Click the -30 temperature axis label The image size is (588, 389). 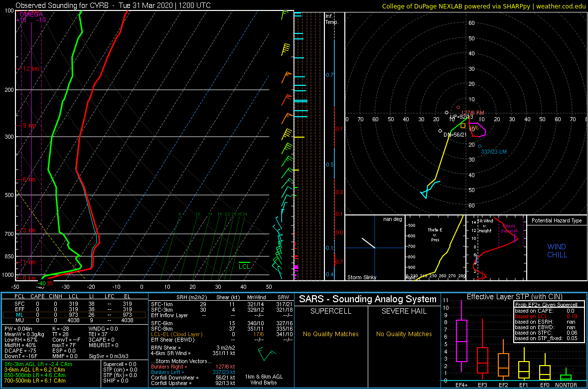coord(66,287)
